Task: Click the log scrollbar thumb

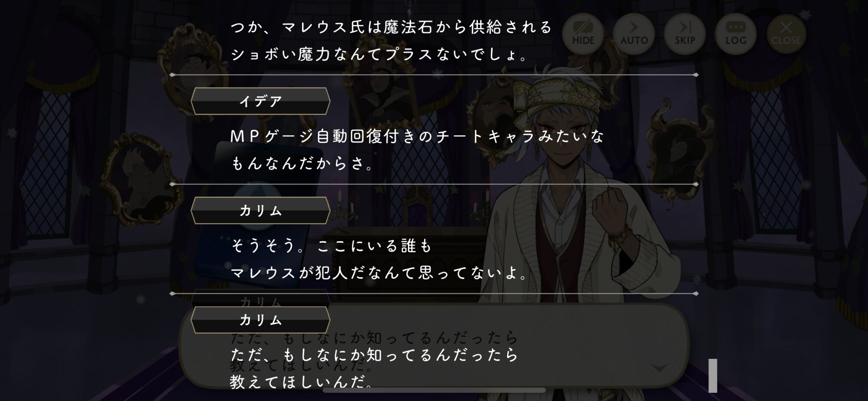Action: point(713,375)
